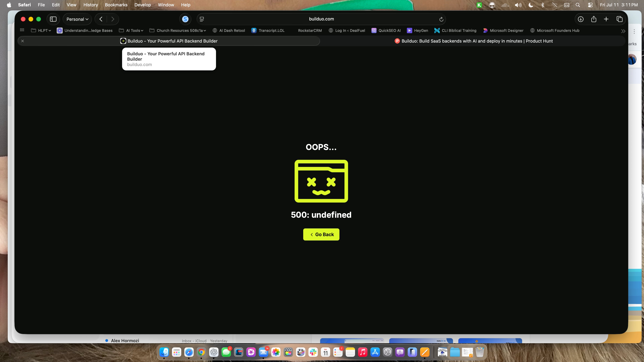The height and width of the screenshot is (362, 644).
Task: Click the blue S extension icon
Action: 185,19
